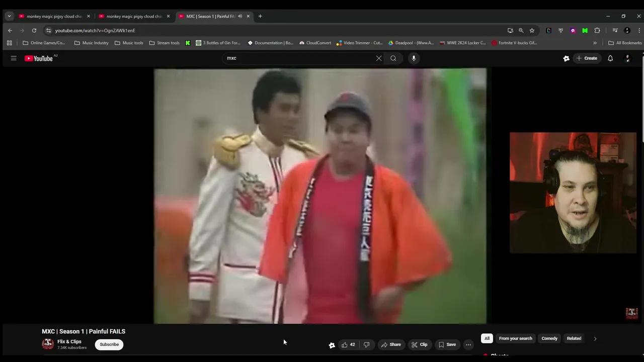Click install app icon in address bar

point(510,30)
